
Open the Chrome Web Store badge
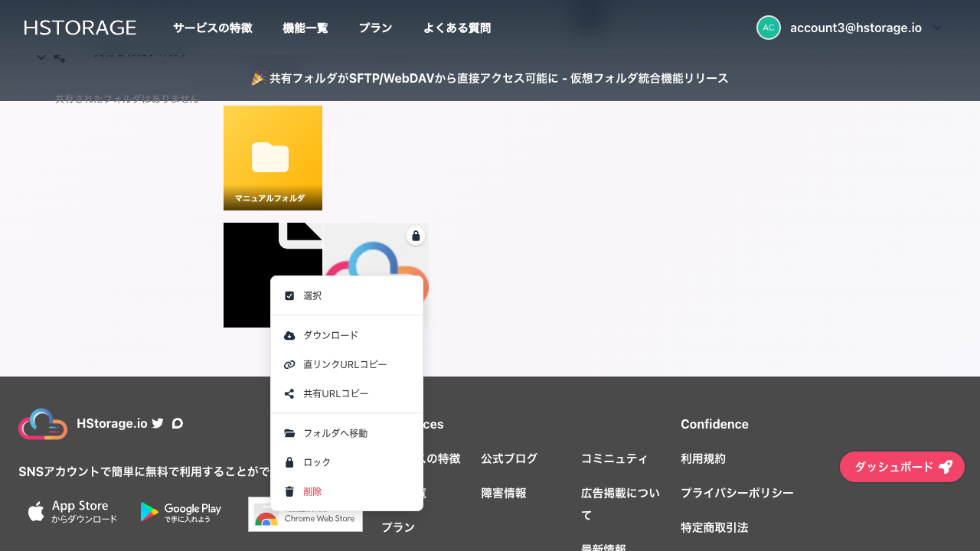pos(305,514)
